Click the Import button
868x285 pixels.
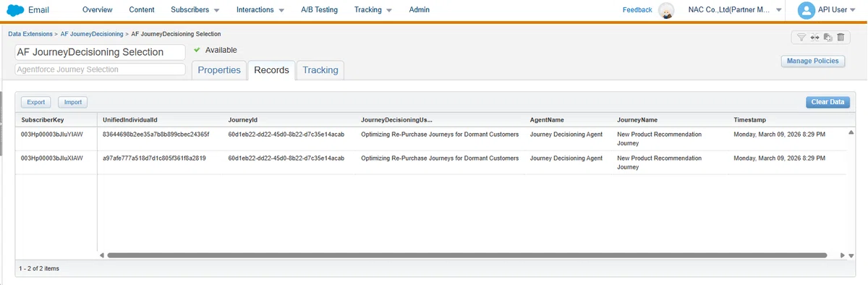[x=73, y=103]
